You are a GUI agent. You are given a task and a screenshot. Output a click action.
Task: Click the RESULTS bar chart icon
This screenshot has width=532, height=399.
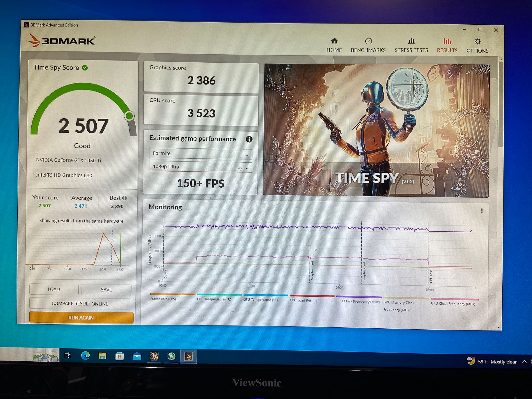click(x=447, y=41)
